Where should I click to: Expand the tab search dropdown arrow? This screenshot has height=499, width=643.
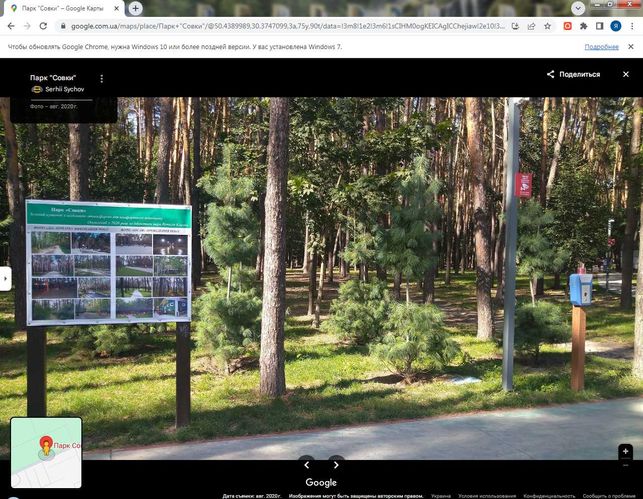pyautogui.click(x=578, y=8)
